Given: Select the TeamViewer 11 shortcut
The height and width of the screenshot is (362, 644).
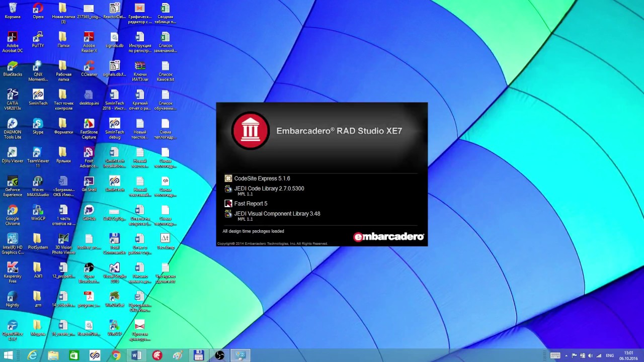Looking at the screenshot, I should pos(38,158).
